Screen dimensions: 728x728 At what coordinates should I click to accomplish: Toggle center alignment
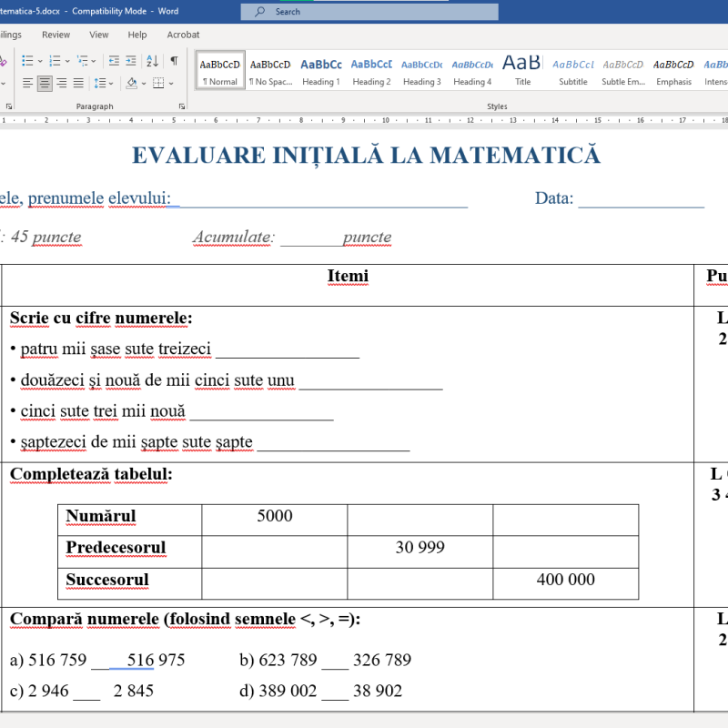pos(45,84)
